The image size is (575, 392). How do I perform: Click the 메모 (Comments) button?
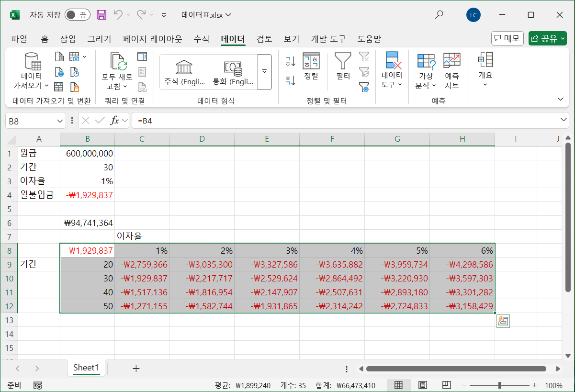pos(507,39)
